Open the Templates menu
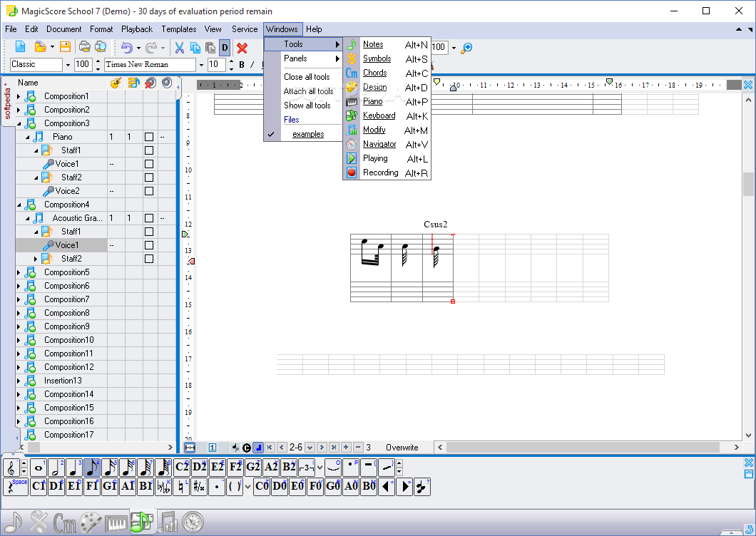 point(179,29)
